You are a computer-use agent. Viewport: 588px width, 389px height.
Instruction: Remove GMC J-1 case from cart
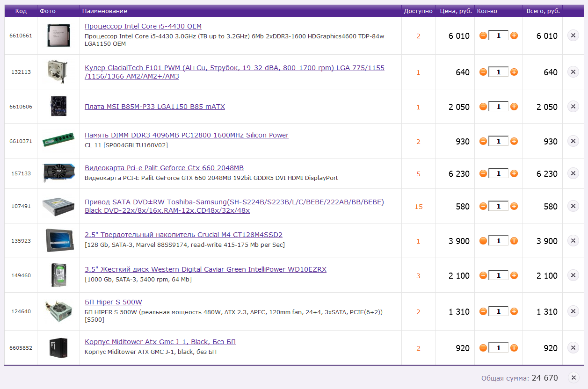point(573,348)
